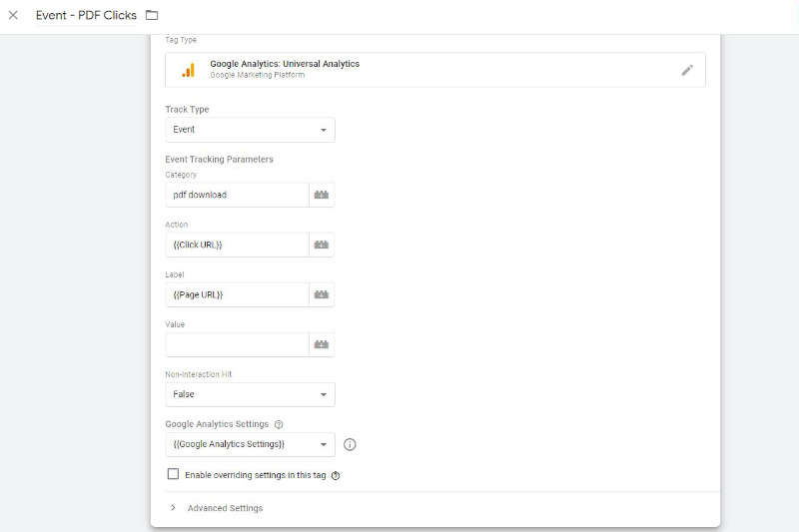This screenshot has height=532, width=799.
Task: Click the Action field with Click URL
Action: point(238,245)
